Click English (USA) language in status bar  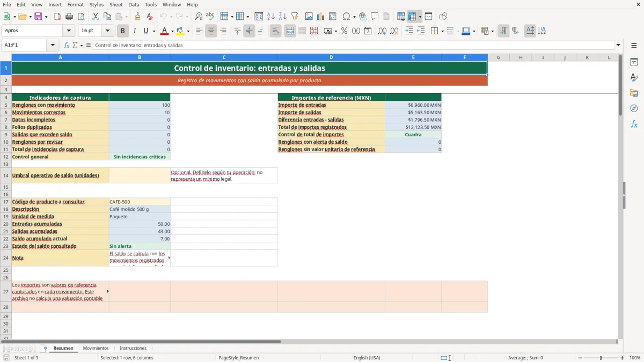pos(367,358)
